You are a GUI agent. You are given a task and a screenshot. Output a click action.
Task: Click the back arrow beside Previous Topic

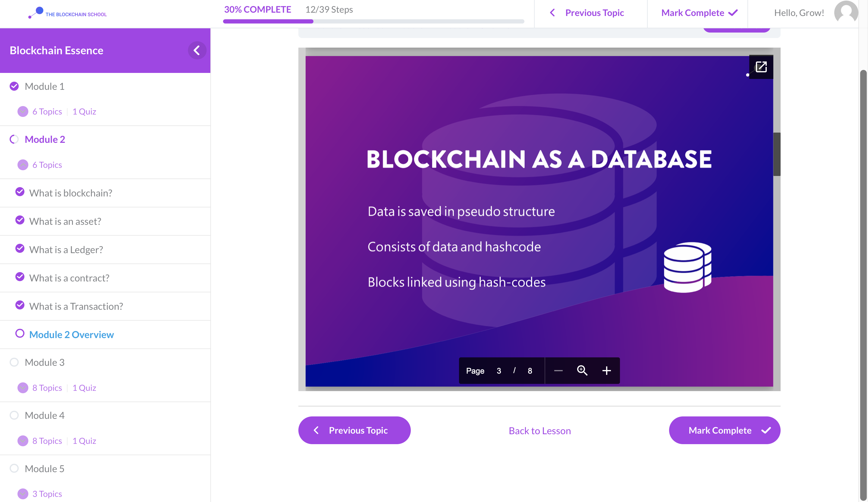(552, 13)
